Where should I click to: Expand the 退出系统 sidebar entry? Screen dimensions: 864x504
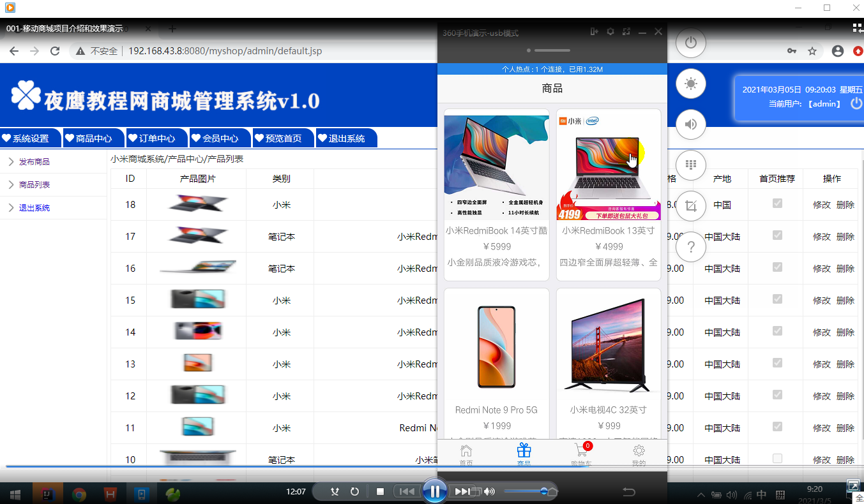pyautogui.click(x=34, y=208)
